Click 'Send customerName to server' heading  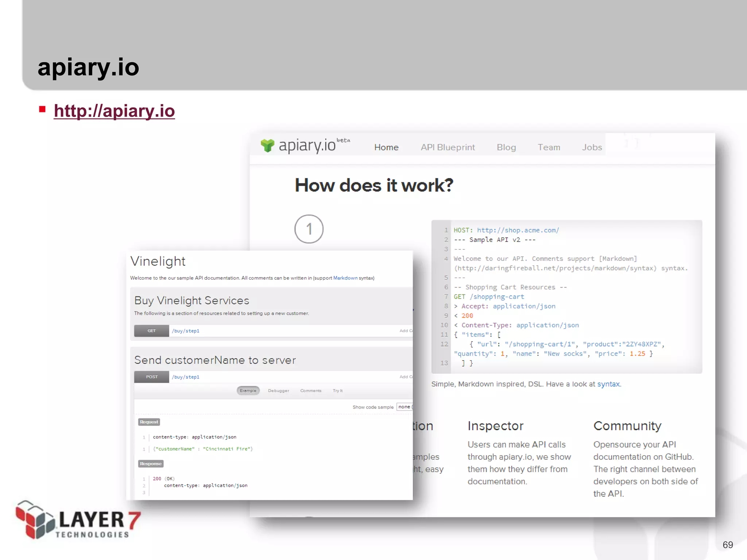[x=215, y=360]
